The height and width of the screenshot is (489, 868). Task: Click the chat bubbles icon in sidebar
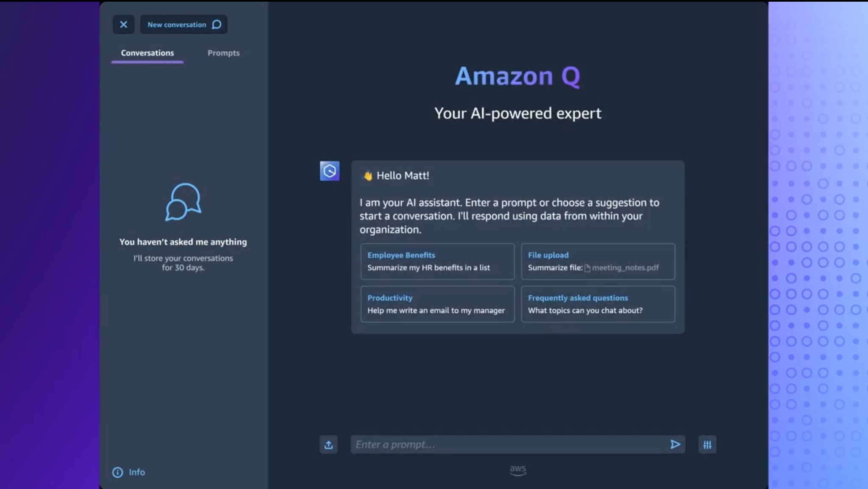click(183, 202)
